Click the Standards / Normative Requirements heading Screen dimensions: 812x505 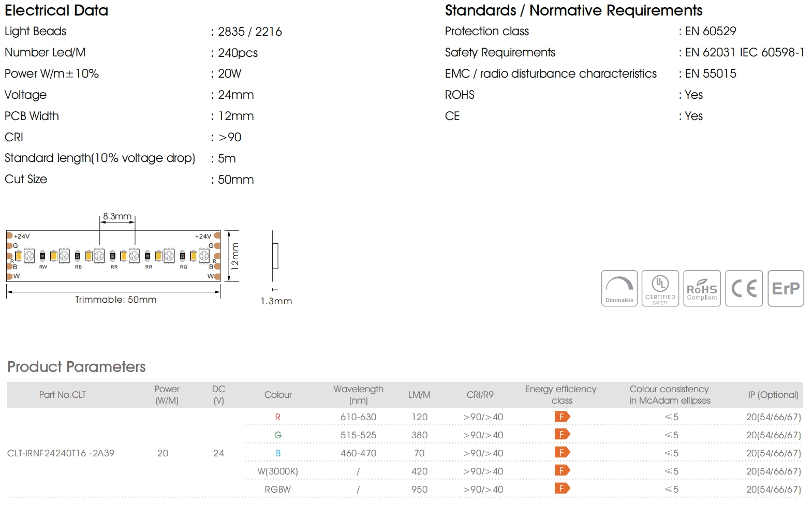pyautogui.click(x=573, y=10)
